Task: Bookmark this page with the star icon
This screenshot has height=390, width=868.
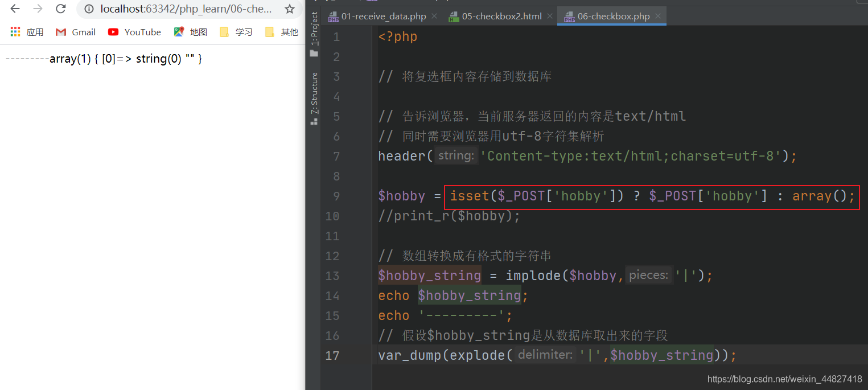Action: (x=290, y=9)
